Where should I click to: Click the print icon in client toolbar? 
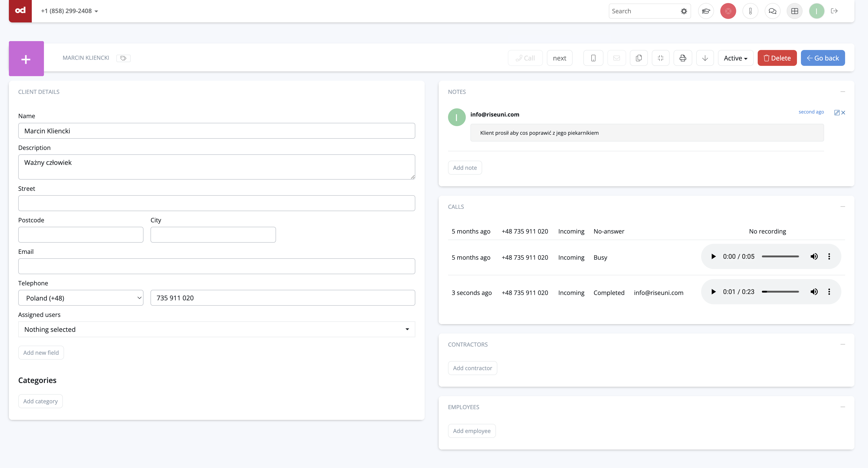tap(683, 58)
